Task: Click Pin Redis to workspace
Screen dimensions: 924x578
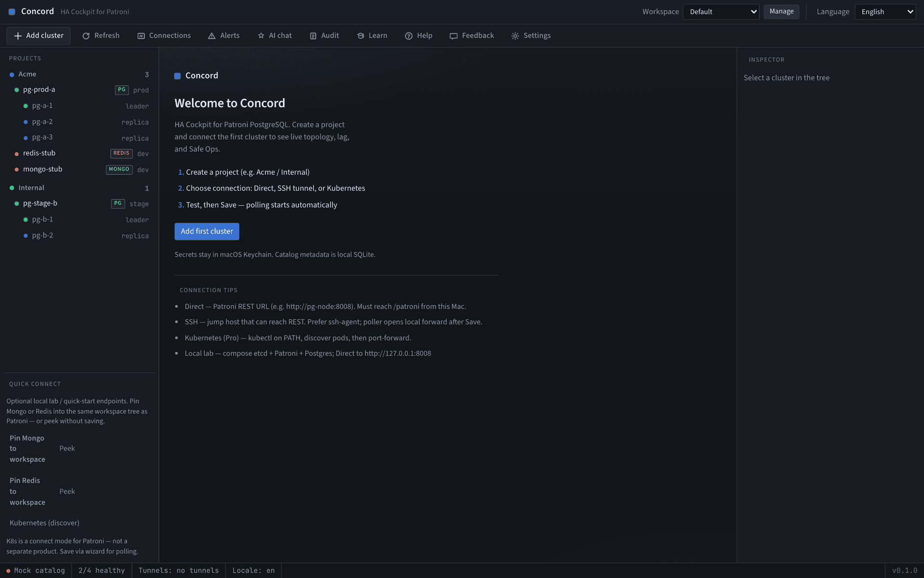Action: (x=27, y=491)
